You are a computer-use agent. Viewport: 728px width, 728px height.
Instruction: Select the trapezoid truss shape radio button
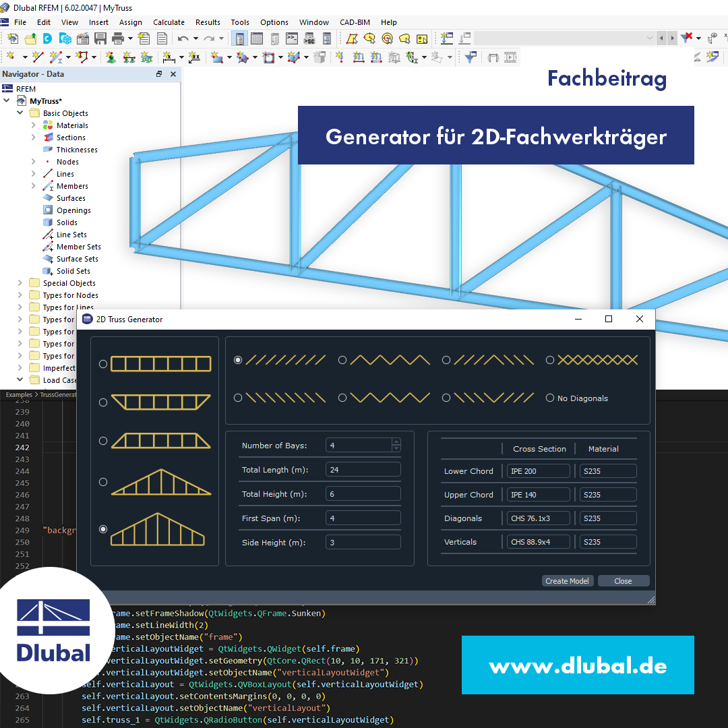[103, 441]
